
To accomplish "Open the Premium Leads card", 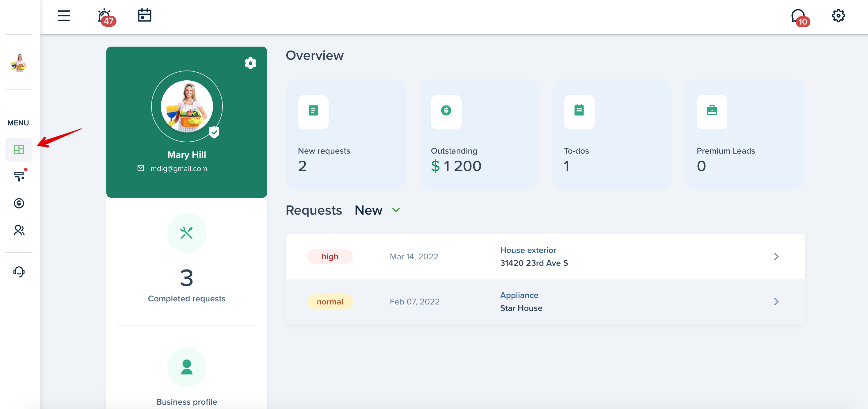I will [x=744, y=135].
